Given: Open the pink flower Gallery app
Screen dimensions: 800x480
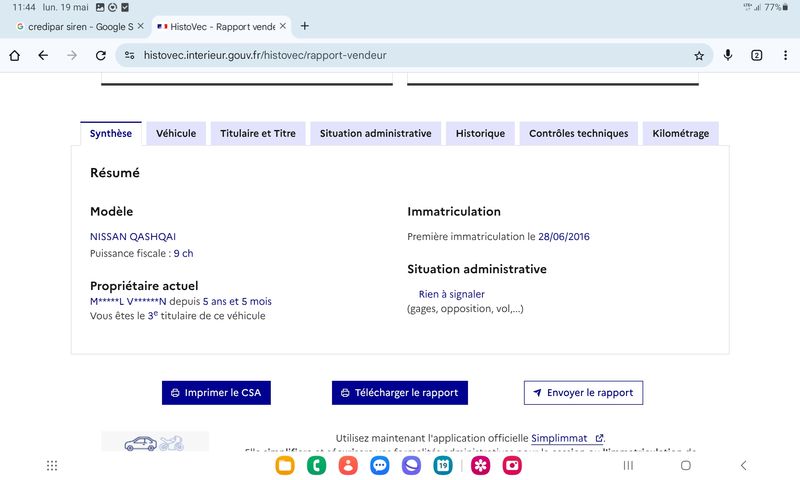Looking at the screenshot, I should tap(481, 465).
